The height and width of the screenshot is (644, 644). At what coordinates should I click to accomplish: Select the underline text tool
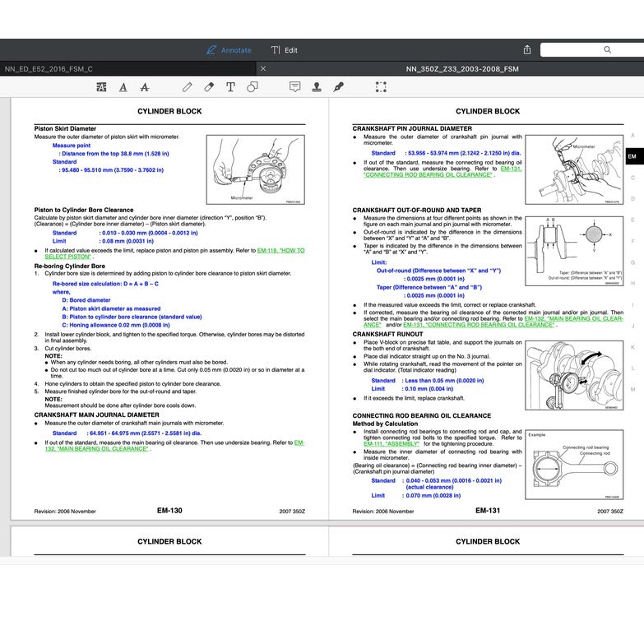[x=123, y=86]
